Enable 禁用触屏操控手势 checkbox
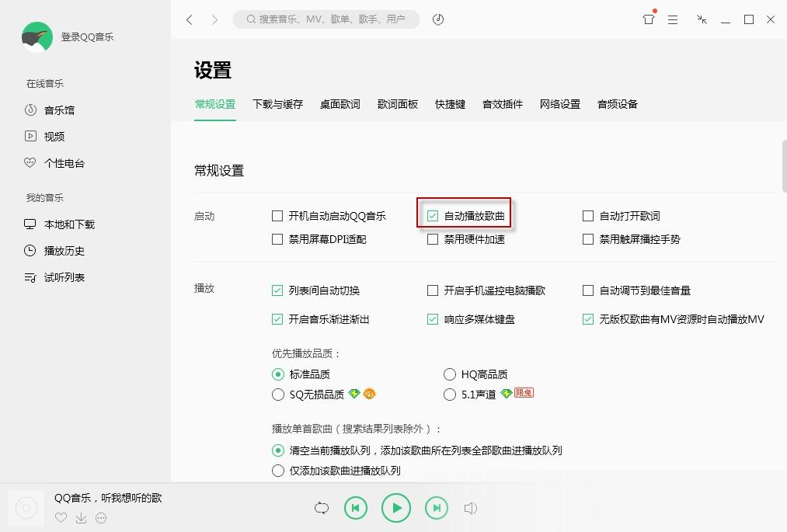787x532 pixels. (x=588, y=239)
